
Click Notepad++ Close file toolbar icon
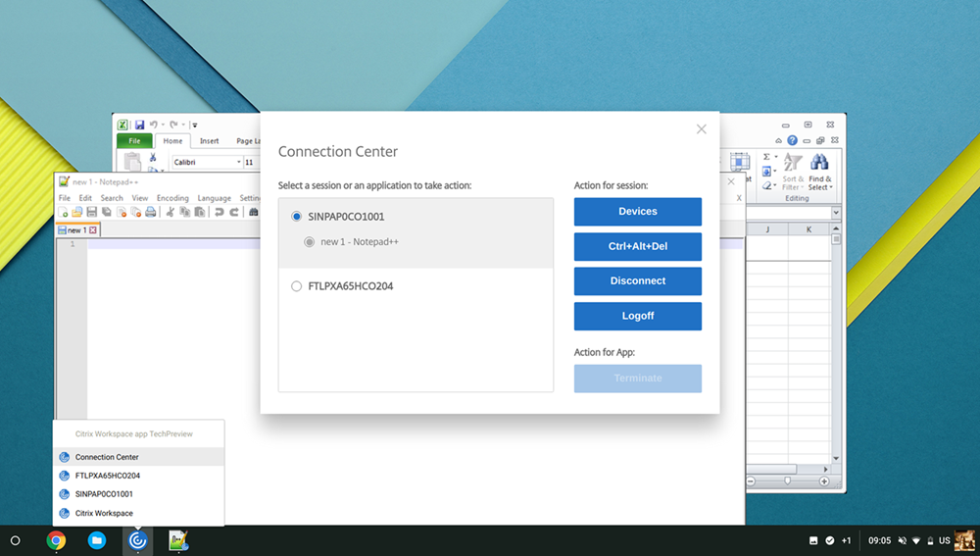click(x=122, y=212)
